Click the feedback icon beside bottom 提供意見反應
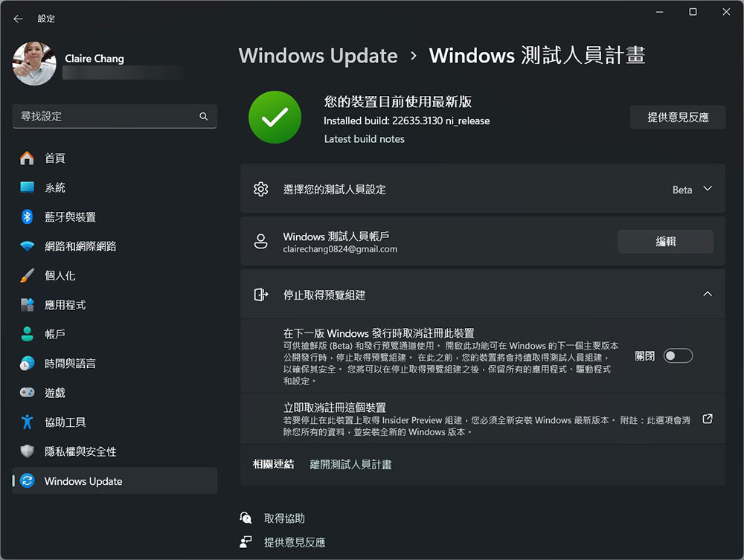Image resolution: width=744 pixels, height=560 pixels. coord(246,542)
